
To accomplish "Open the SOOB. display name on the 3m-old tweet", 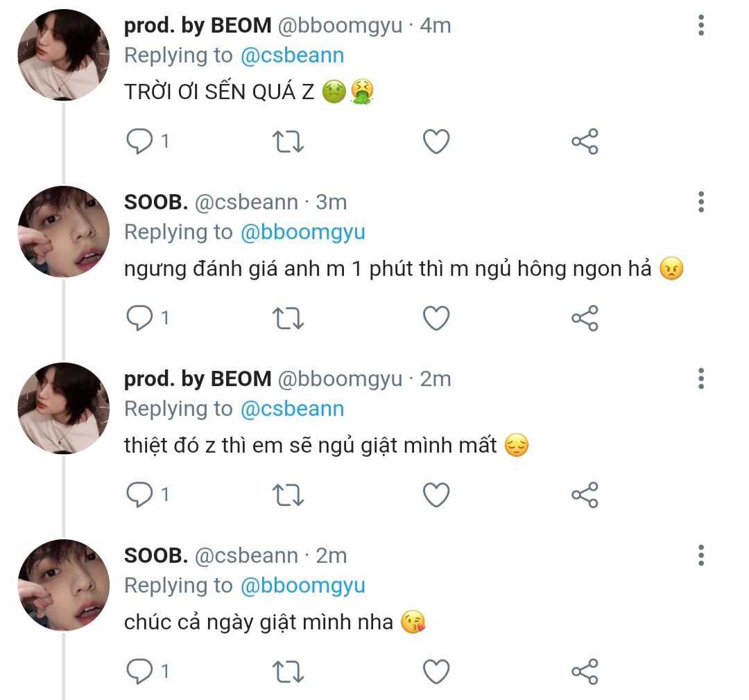I will 156,202.
